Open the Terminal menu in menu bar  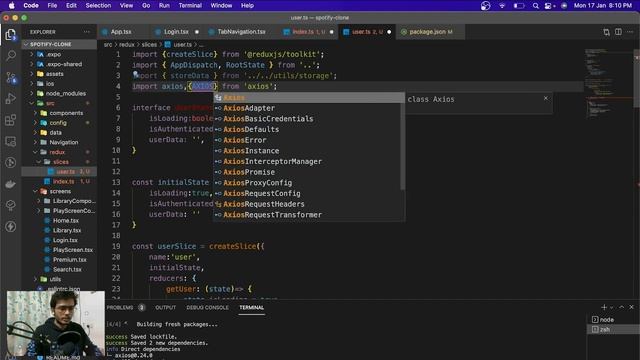pyautogui.click(x=190, y=6)
